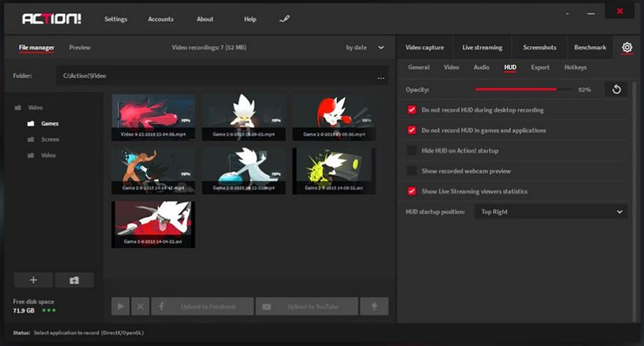
Task: Open the Video capture tab
Action: click(425, 47)
